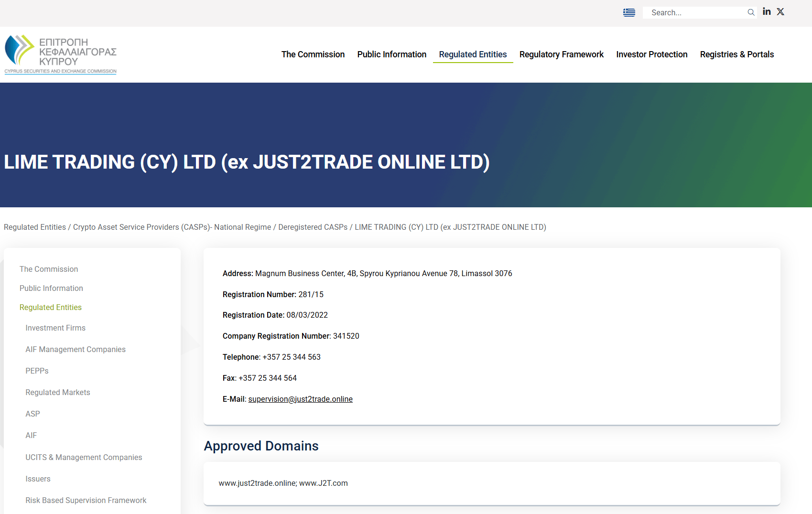Open The Commission top menu
The image size is (812, 514).
[313, 54]
